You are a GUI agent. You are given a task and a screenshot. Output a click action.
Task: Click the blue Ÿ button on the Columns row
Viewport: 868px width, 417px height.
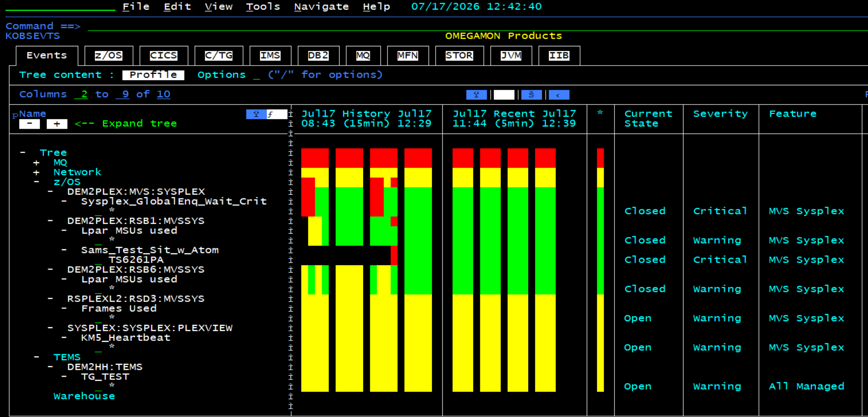pos(476,95)
